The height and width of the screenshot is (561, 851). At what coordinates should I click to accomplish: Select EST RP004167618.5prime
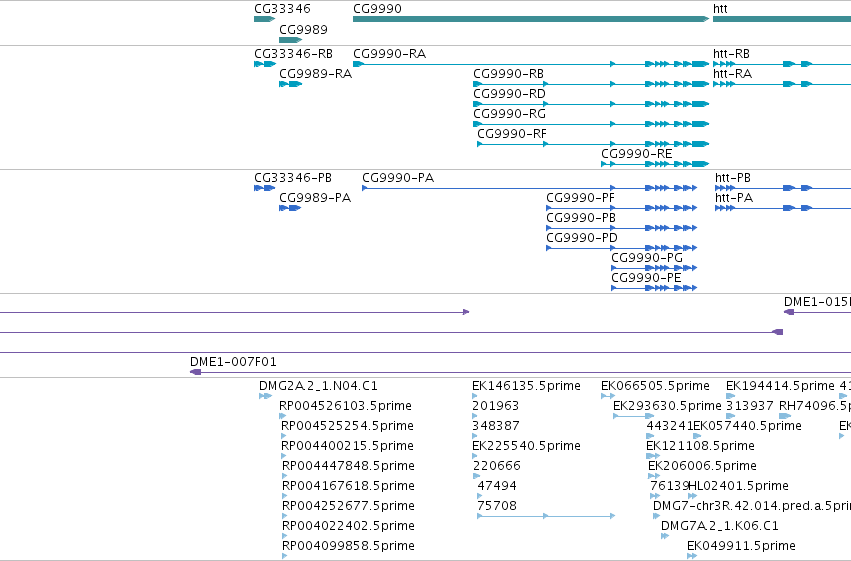[285, 496]
